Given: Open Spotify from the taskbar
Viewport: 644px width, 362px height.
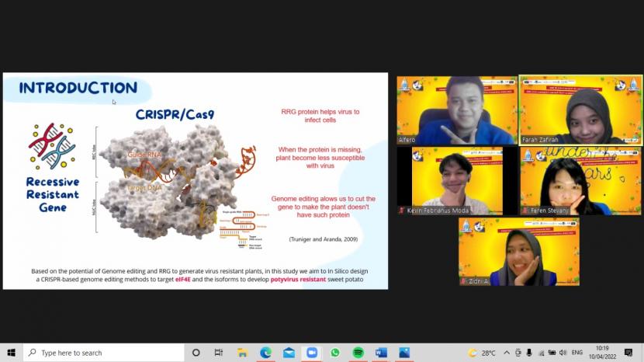Looking at the screenshot, I should point(358,353).
